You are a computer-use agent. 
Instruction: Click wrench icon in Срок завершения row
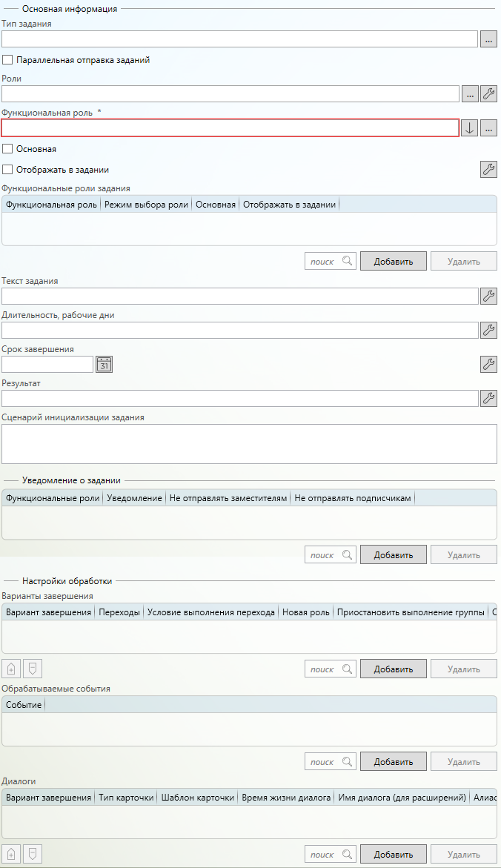click(x=489, y=364)
